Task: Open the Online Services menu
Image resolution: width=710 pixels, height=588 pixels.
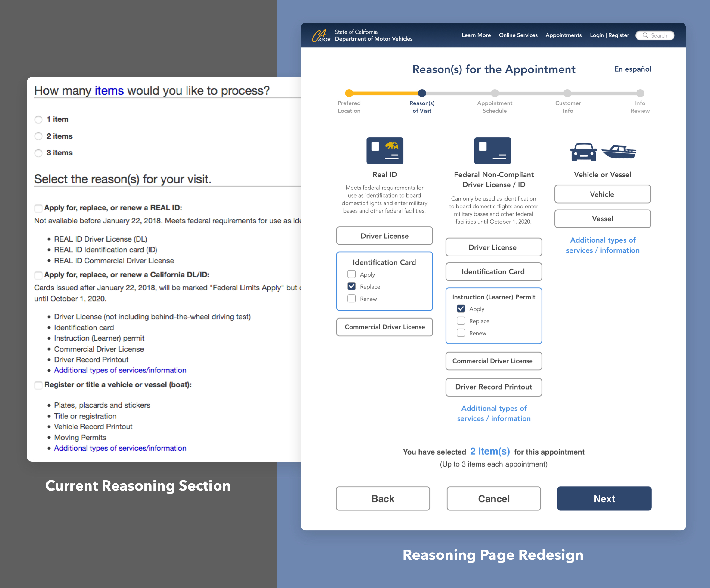Action: pyautogui.click(x=518, y=35)
